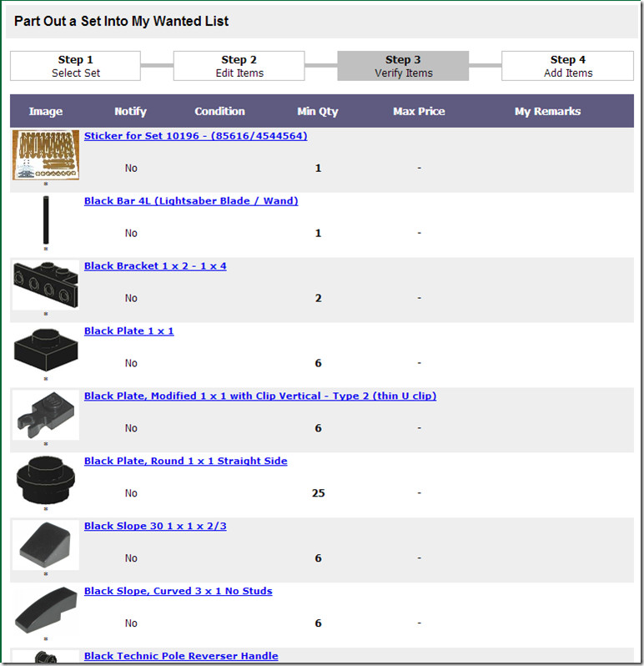Open the Black Plate 1 x 1 link

tap(128, 331)
